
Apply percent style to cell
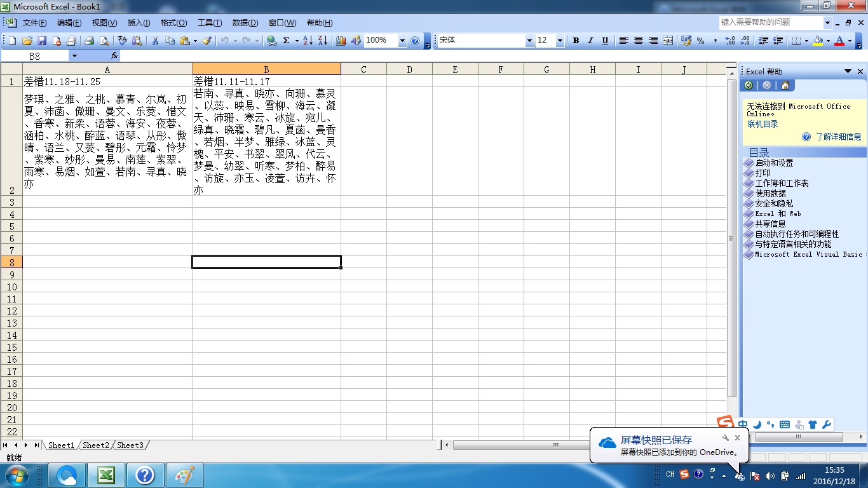tap(700, 41)
